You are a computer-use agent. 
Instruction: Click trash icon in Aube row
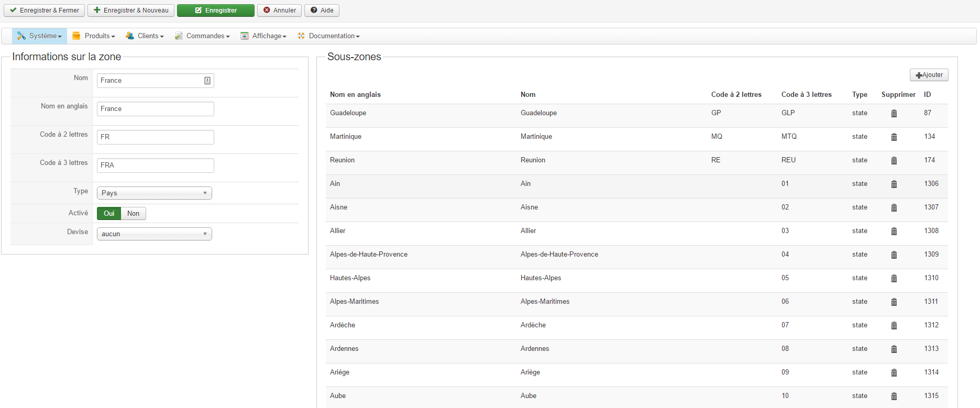[x=894, y=396]
